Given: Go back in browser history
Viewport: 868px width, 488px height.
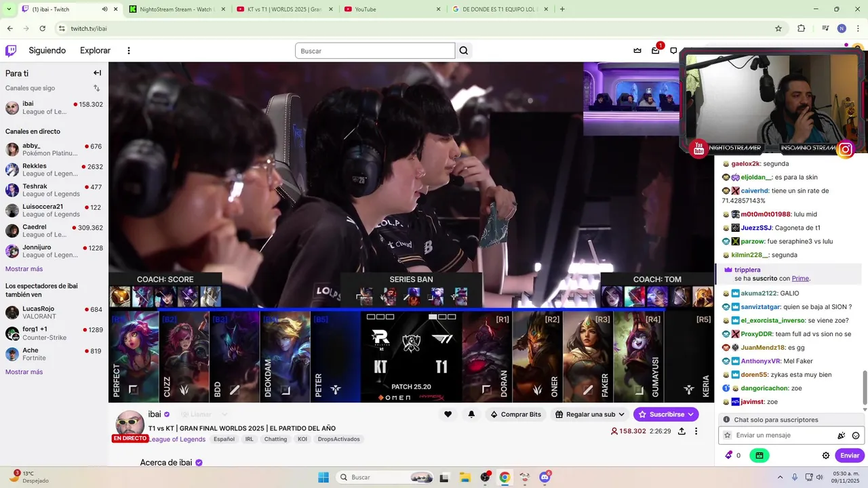Looking at the screenshot, I should click(x=10, y=28).
